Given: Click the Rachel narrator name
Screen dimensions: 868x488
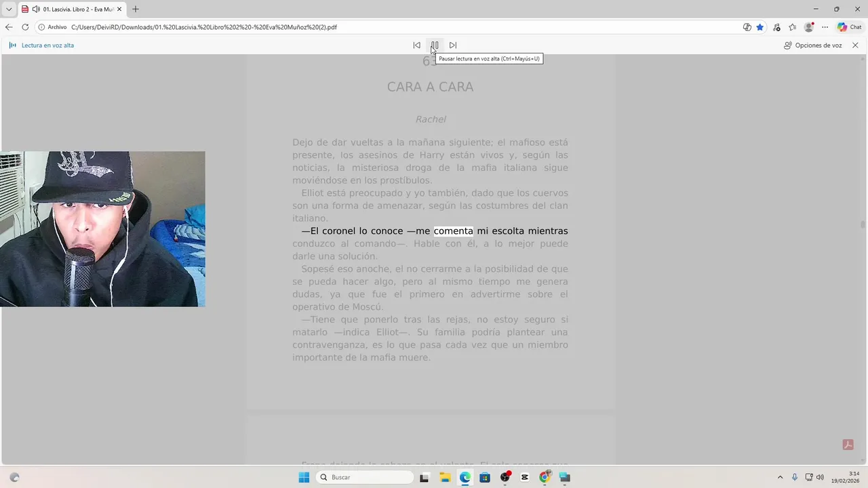Looking at the screenshot, I should pos(431,119).
